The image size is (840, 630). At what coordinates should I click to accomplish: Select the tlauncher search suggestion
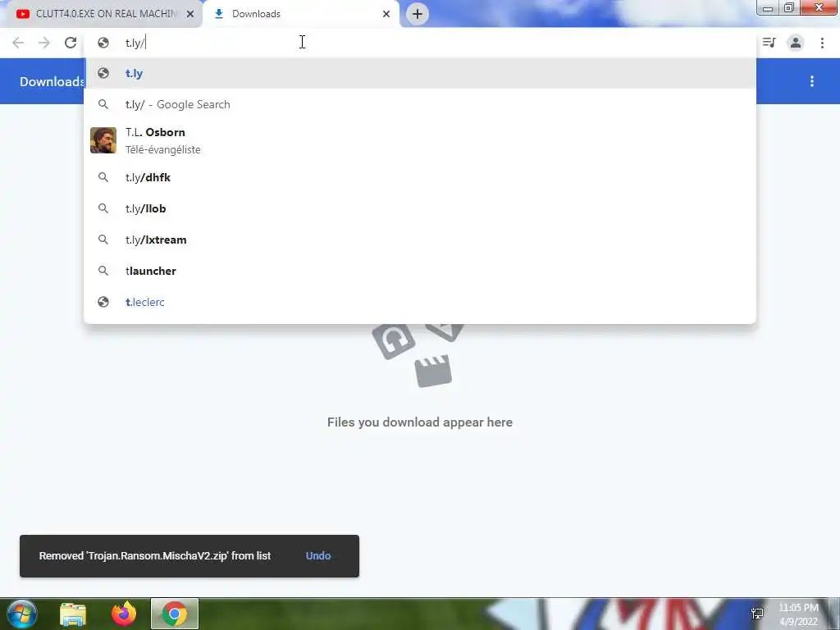point(420,271)
